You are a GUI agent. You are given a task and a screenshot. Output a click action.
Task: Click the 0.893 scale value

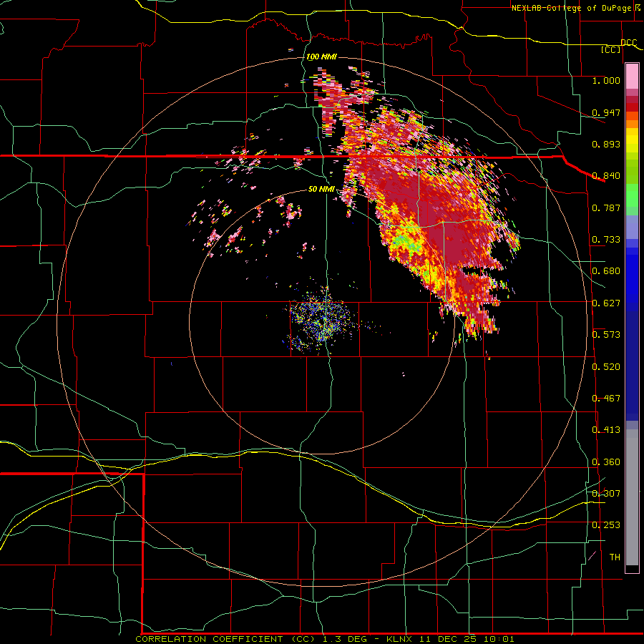pos(606,144)
